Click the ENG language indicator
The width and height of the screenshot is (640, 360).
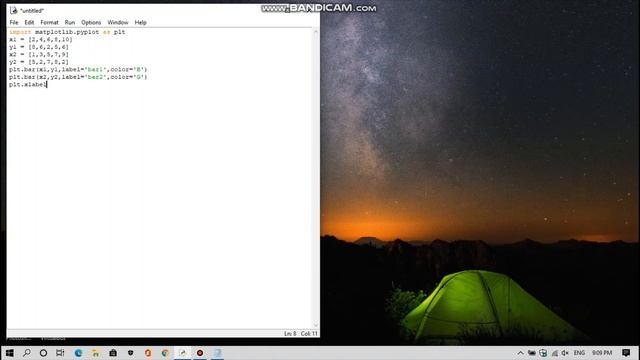(579, 353)
